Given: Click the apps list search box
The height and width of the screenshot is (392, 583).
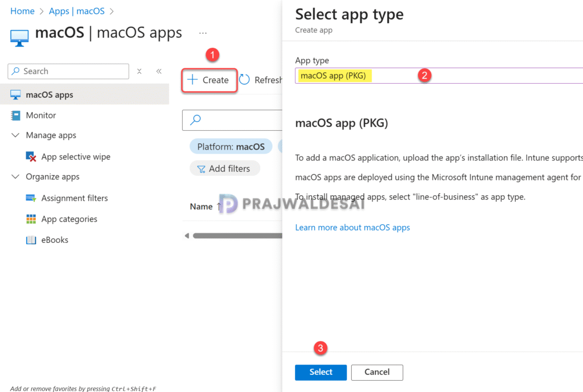Looking at the screenshot, I should point(232,120).
